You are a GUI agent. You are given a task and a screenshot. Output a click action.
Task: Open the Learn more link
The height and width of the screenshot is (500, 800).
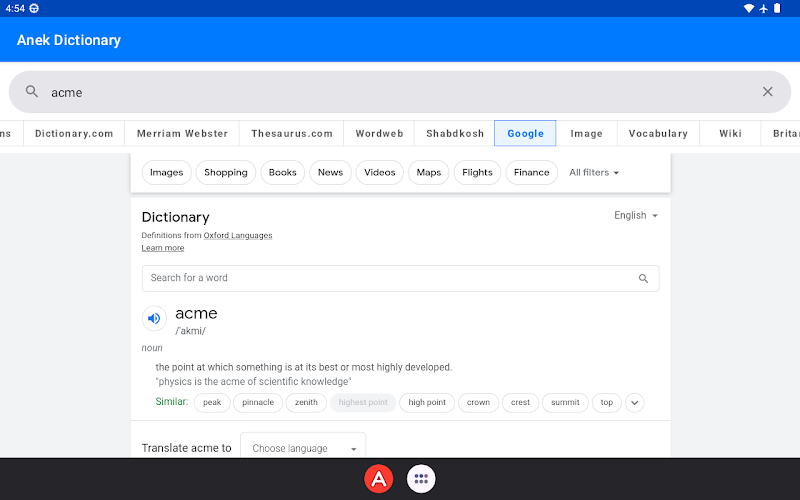[x=163, y=248]
